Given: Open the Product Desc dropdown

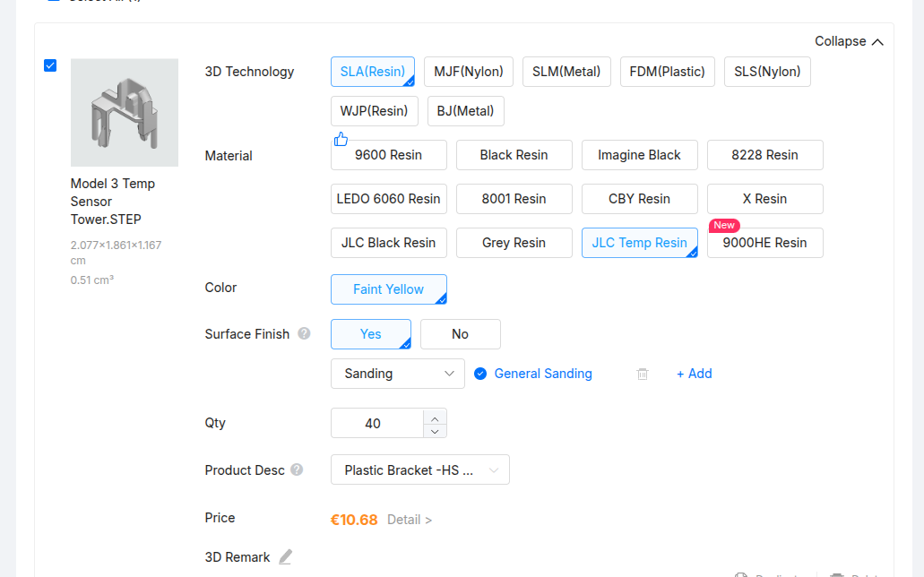Looking at the screenshot, I should coord(419,469).
